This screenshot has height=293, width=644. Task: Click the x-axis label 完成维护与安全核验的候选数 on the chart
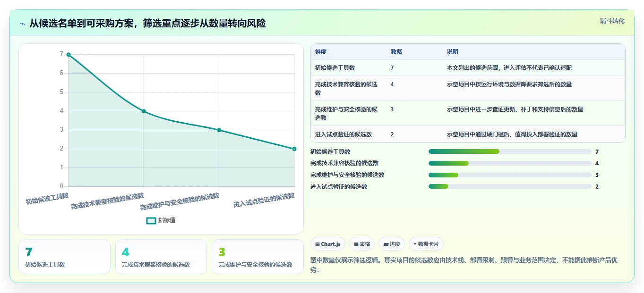180,201
